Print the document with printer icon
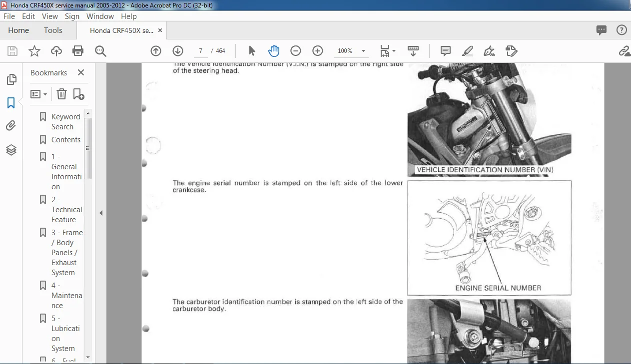 (x=78, y=51)
